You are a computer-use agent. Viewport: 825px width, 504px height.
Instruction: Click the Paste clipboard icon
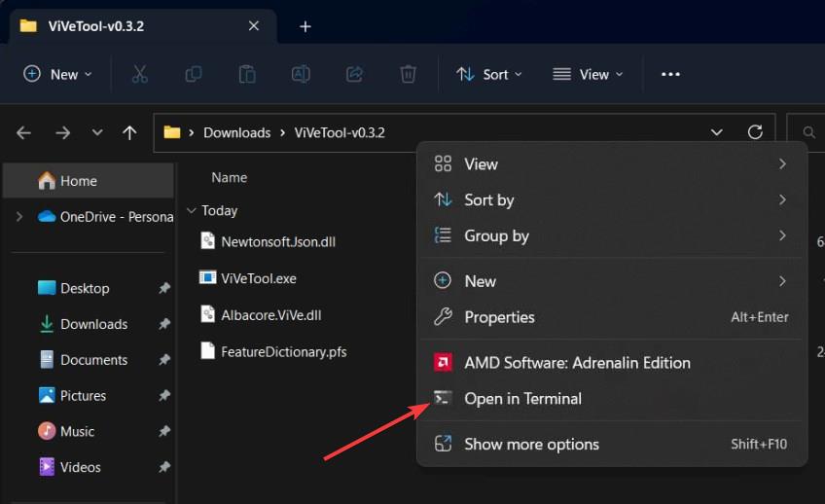pyautogui.click(x=247, y=74)
